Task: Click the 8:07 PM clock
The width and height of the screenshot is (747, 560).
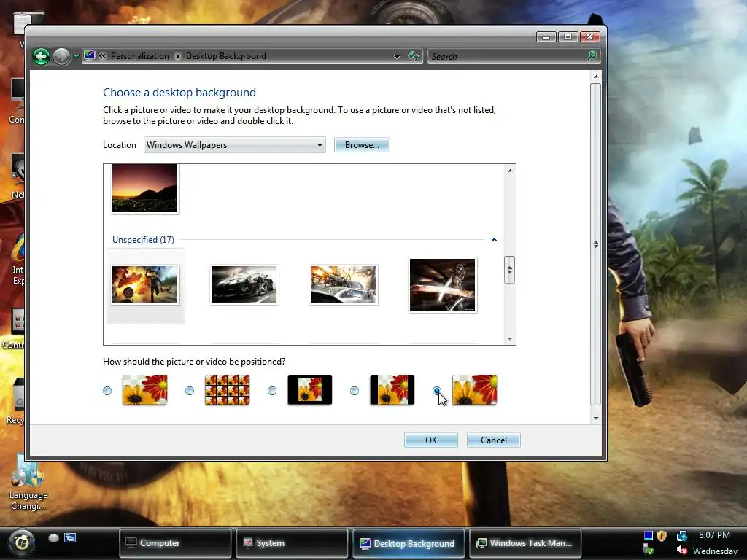Action: click(x=715, y=535)
